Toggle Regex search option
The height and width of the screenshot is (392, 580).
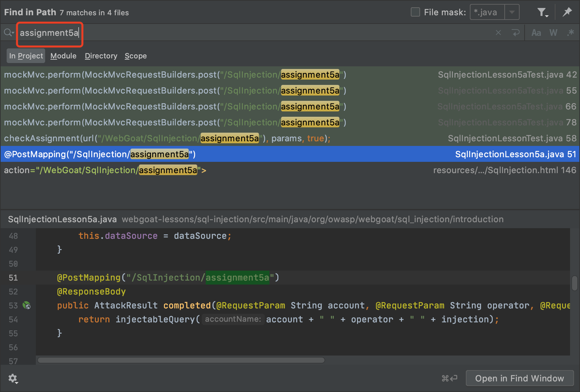click(x=571, y=33)
